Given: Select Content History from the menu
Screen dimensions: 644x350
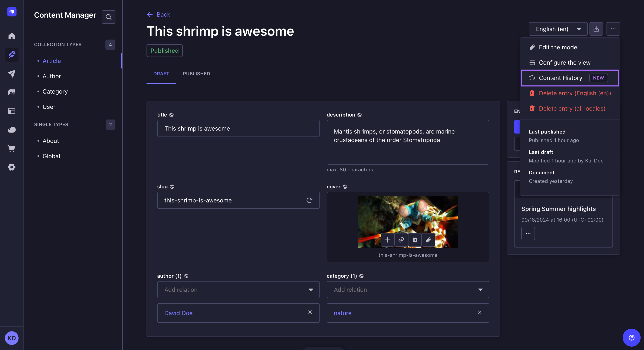Looking at the screenshot, I should 561,78.
